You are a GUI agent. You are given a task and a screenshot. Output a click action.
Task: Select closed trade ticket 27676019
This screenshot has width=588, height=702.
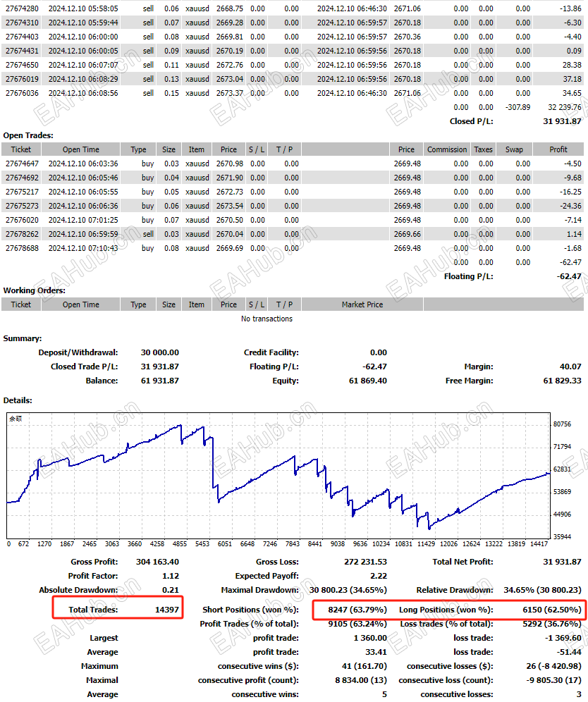pos(22,79)
